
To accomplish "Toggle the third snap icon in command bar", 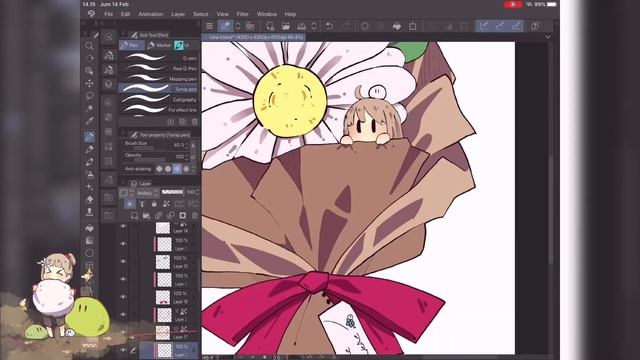I will pos(516,26).
